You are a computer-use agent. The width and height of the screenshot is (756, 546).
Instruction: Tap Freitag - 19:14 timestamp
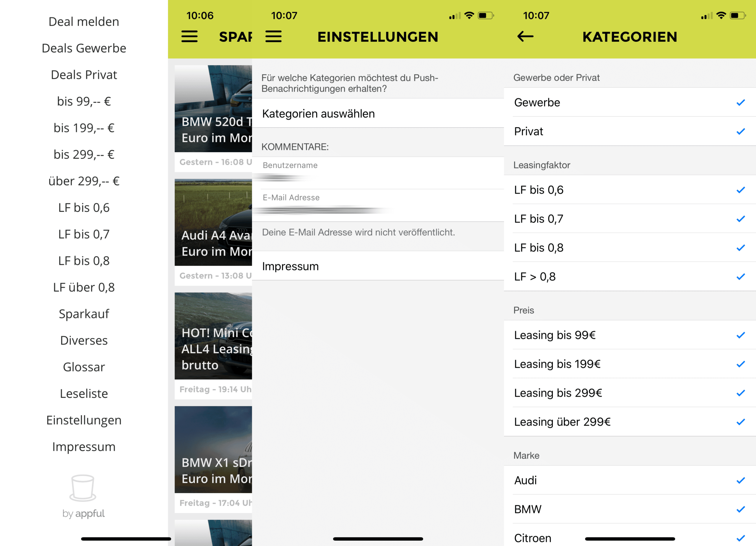tap(216, 389)
